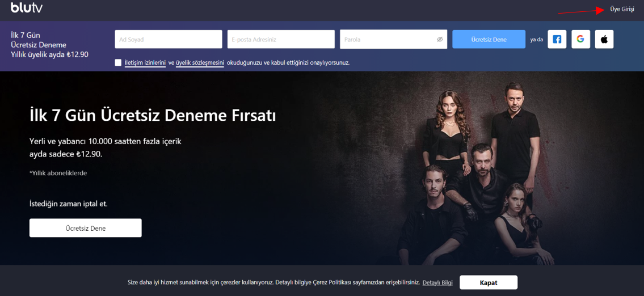The width and height of the screenshot is (644, 296).
Task: Check the agreement consent checkbox
Action: click(118, 62)
